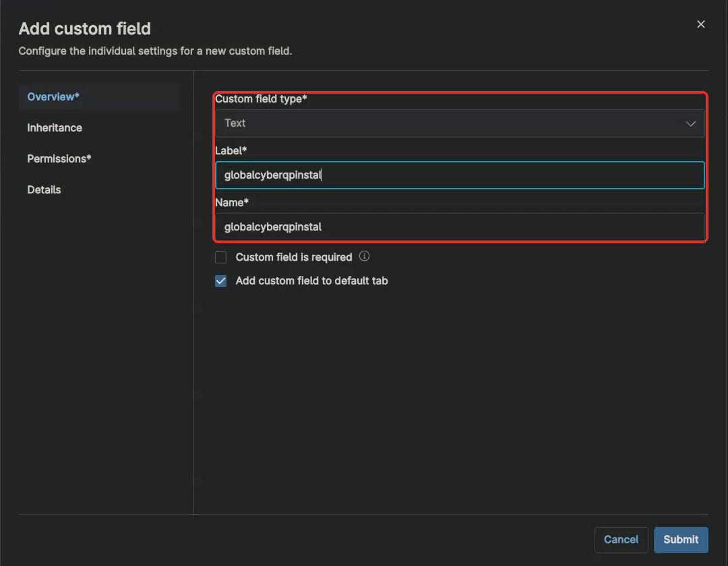Show info about required custom field

pos(365,256)
